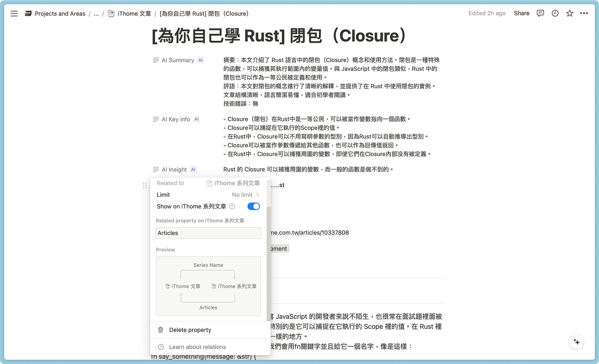
Task: Click the Articles label in preview diagram
Action: click(208, 308)
